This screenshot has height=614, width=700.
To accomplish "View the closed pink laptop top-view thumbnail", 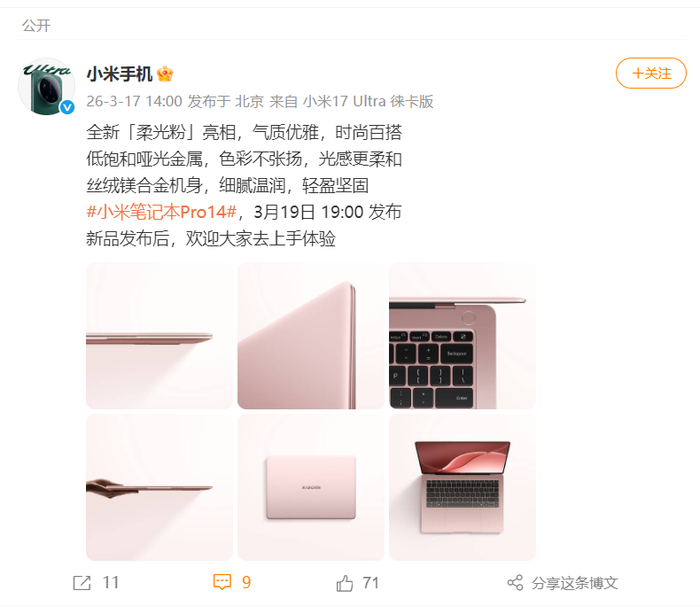I will (x=311, y=487).
